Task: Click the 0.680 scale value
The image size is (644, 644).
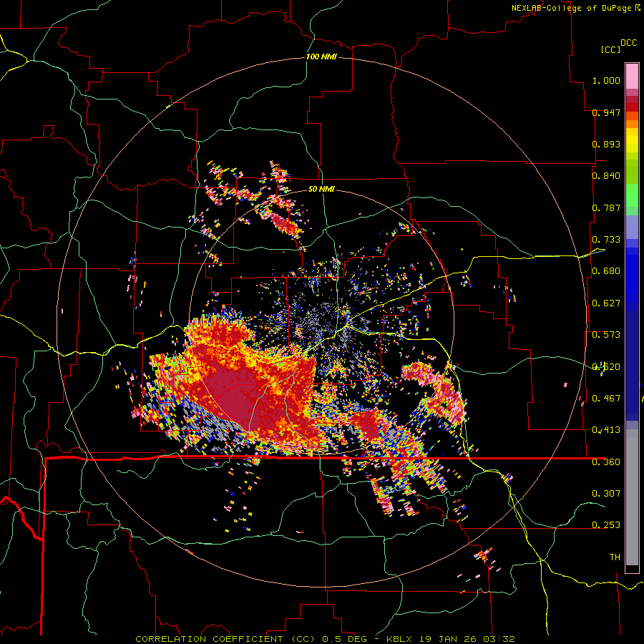Action: pos(606,271)
